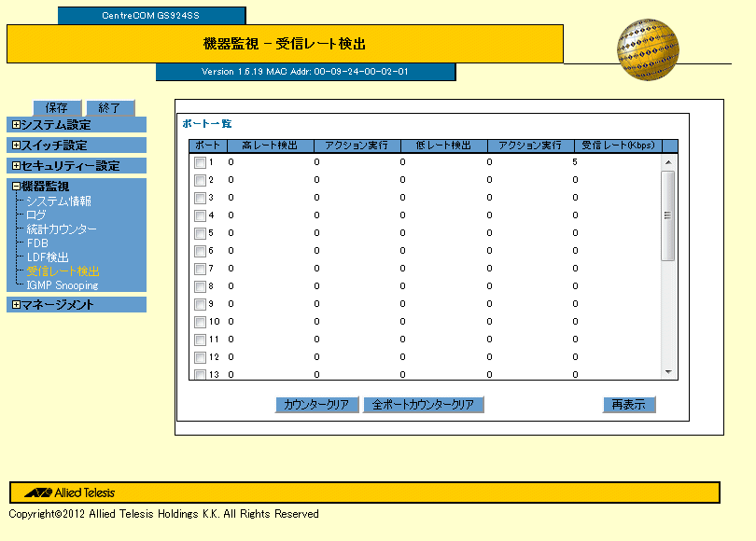The width and height of the screenshot is (756, 541).
Task: Expand the マネージメント menu section
Action: 16,305
